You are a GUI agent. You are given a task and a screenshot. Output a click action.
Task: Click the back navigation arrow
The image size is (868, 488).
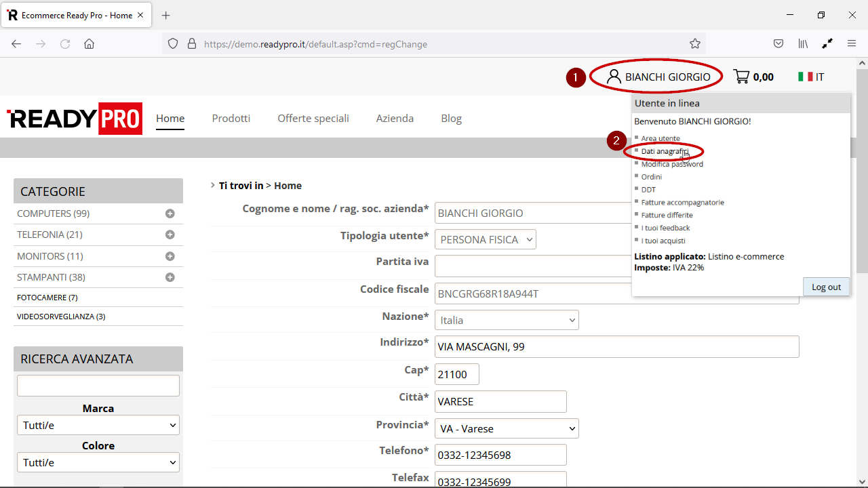pyautogui.click(x=16, y=43)
